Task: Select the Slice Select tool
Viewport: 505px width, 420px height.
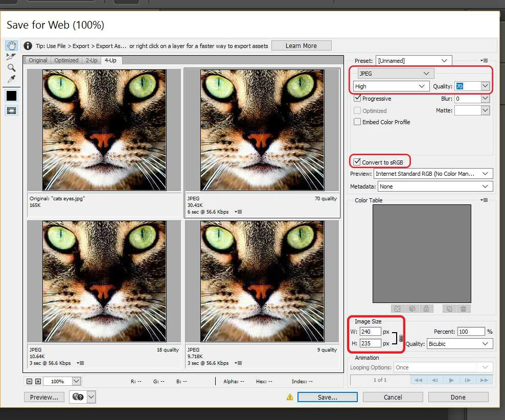Action: click(x=11, y=57)
